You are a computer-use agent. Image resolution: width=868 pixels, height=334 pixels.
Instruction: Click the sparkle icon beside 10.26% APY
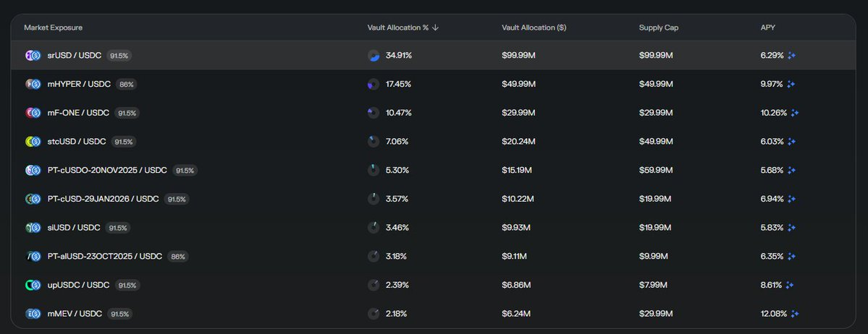tap(795, 113)
